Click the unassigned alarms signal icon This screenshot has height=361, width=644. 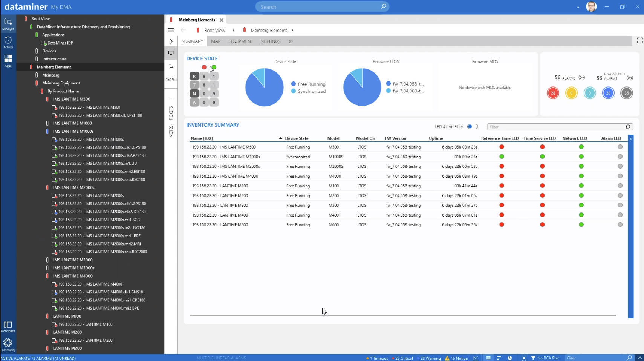click(630, 78)
